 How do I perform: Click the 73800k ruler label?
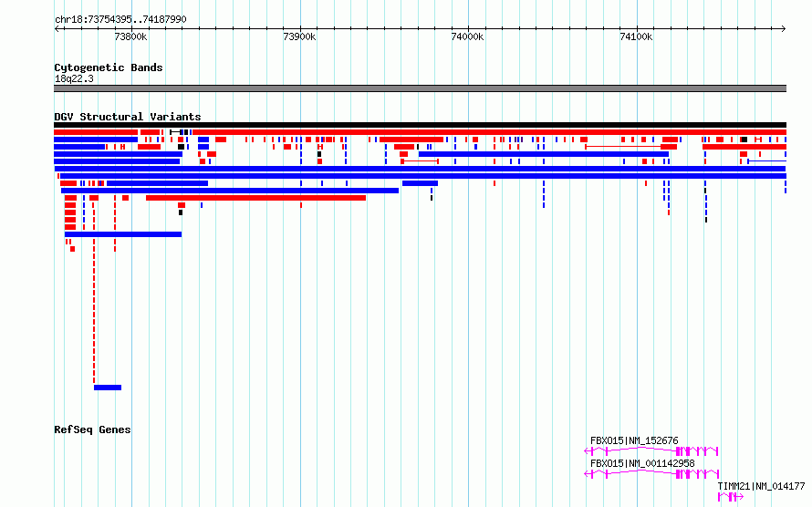tap(131, 36)
